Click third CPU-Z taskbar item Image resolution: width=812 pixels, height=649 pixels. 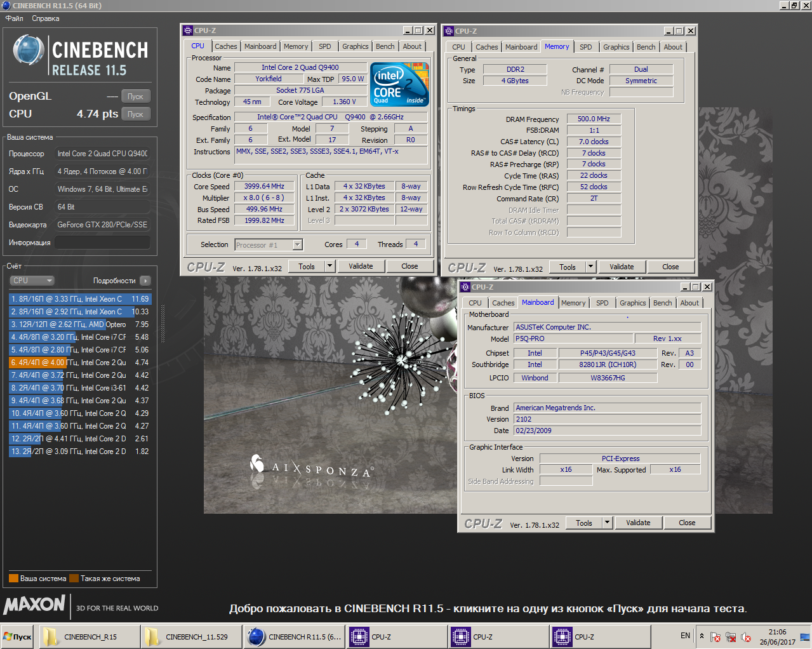pos(600,636)
